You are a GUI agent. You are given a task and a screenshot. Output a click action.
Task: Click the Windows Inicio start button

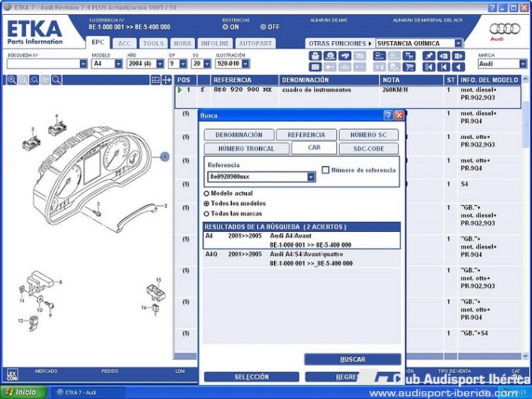[x=23, y=392]
